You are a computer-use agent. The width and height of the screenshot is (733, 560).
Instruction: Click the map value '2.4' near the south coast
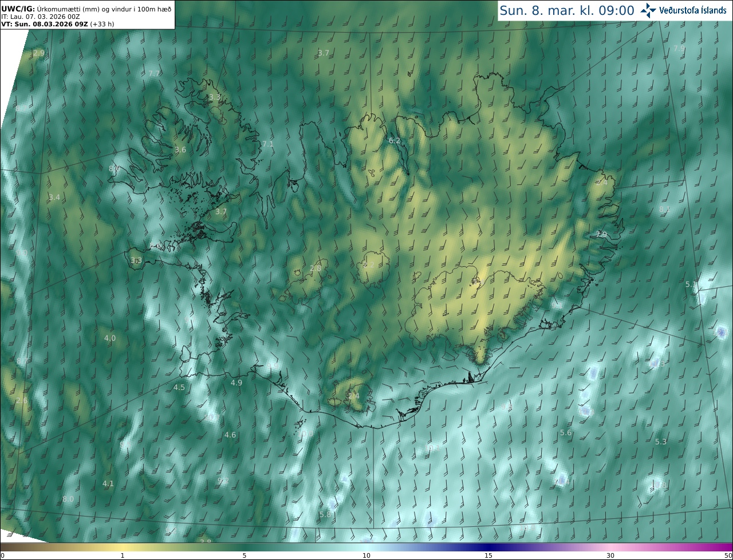click(354, 396)
